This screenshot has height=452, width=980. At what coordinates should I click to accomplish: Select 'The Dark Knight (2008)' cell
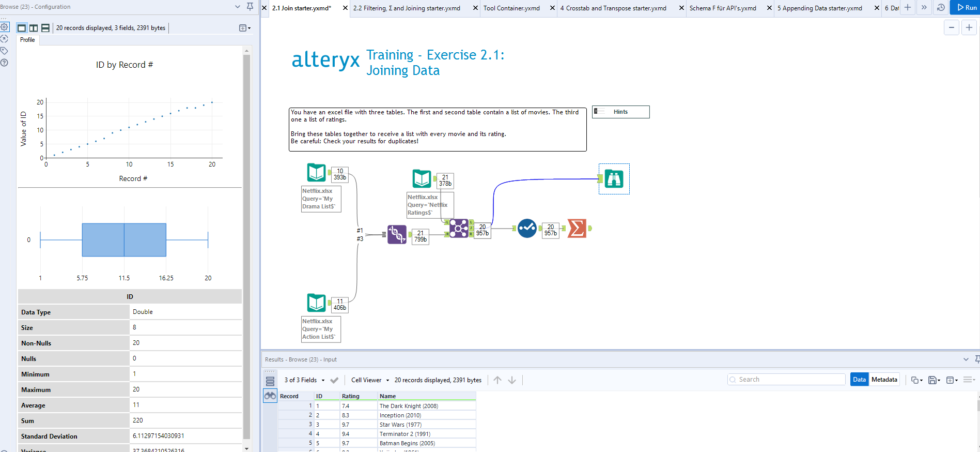pos(427,406)
